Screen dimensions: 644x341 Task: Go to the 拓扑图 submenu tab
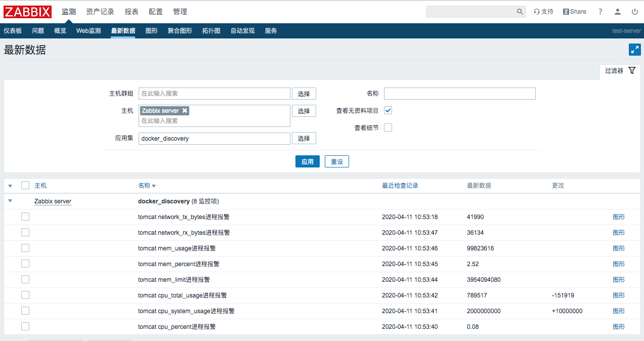pos(211,31)
